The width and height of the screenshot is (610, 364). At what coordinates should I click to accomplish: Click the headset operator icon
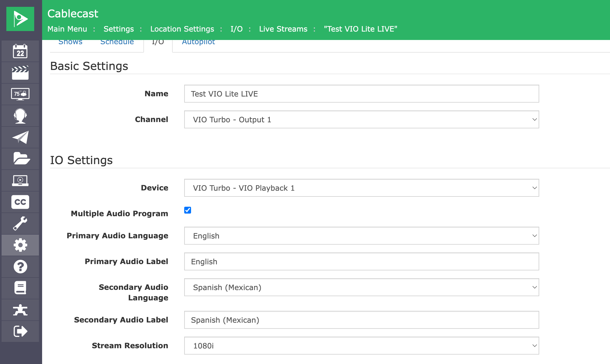pos(20,116)
